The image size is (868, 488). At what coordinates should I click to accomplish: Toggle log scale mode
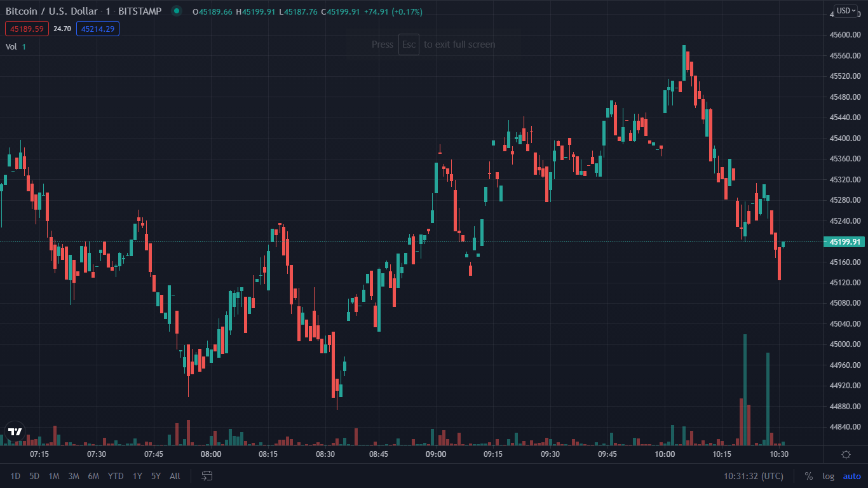pyautogui.click(x=828, y=476)
